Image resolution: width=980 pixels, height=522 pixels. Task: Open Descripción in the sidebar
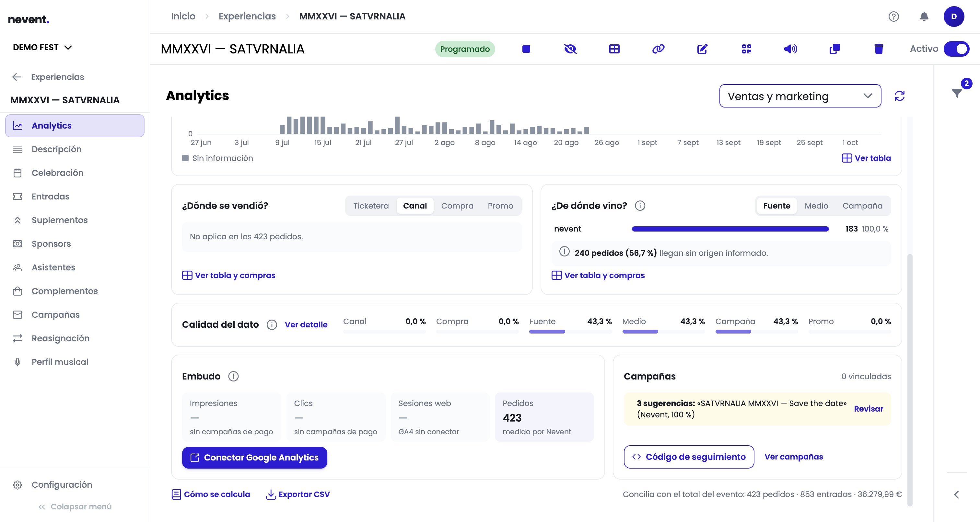[x=75, y=149]
